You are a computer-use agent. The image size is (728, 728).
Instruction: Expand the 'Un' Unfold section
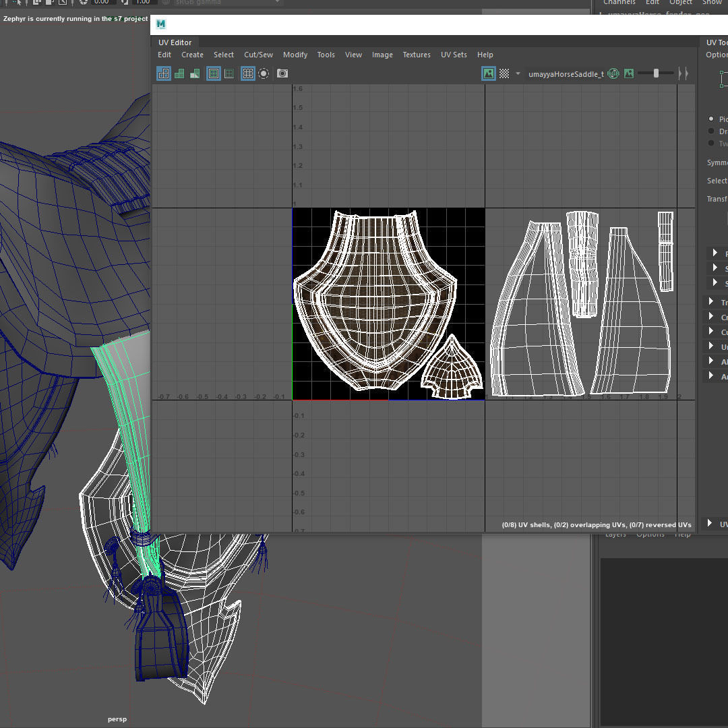coord(711,346)
